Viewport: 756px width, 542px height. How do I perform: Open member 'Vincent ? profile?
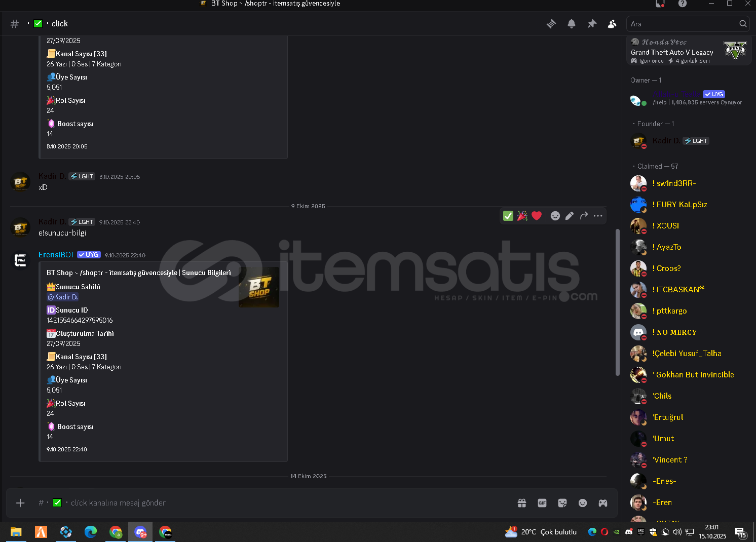click(x=687, y=460)
